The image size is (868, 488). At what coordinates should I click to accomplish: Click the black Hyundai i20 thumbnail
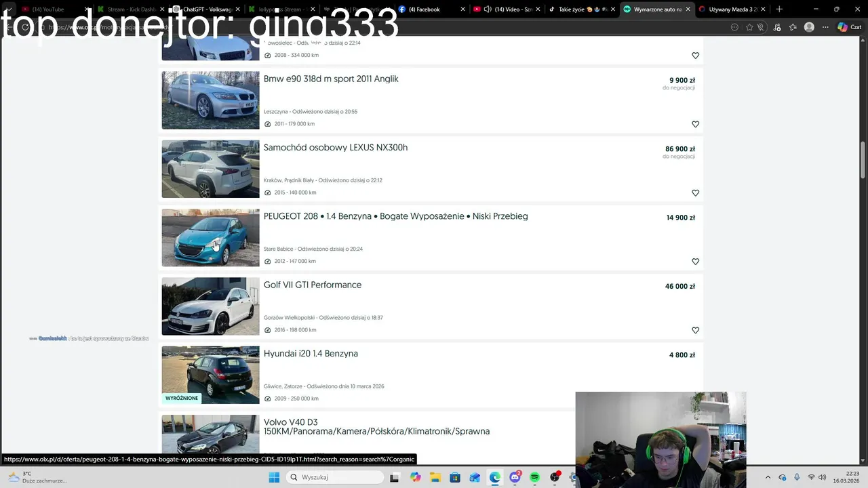coord(210,375)
